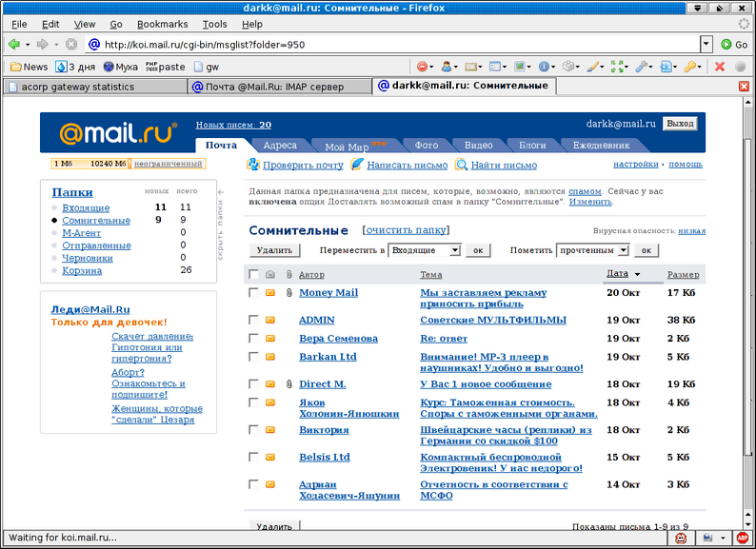756x549 pixels.
Task: Open the Web Developer Cookies menu icon
Action: (446, 67)
